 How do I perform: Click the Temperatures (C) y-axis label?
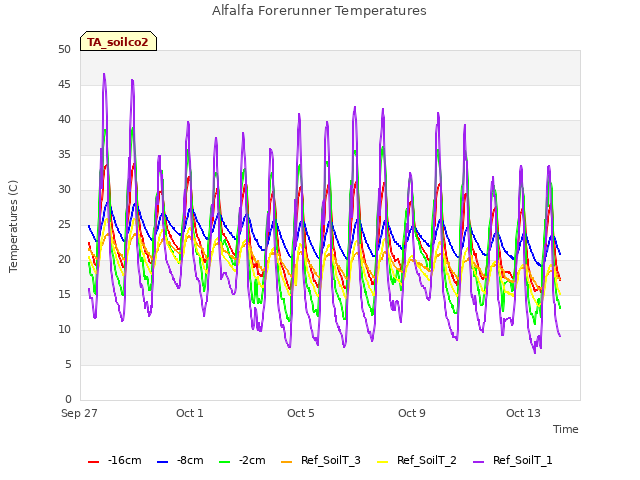(13, 226)
